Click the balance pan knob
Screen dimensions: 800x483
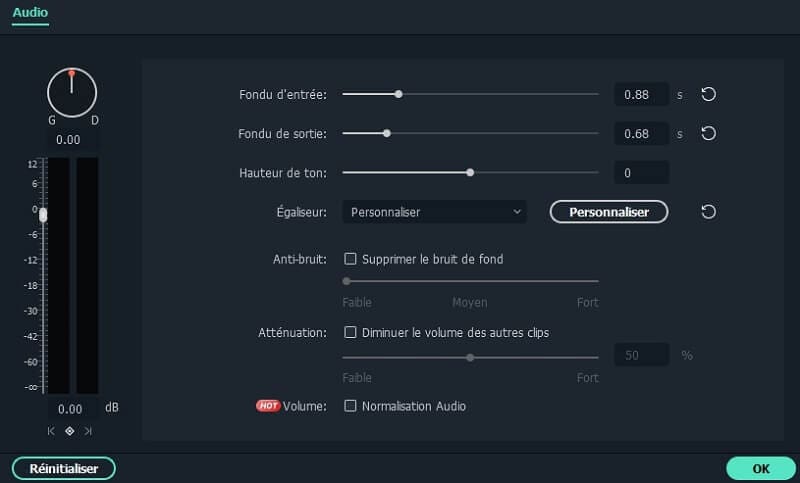pos(72,93)
